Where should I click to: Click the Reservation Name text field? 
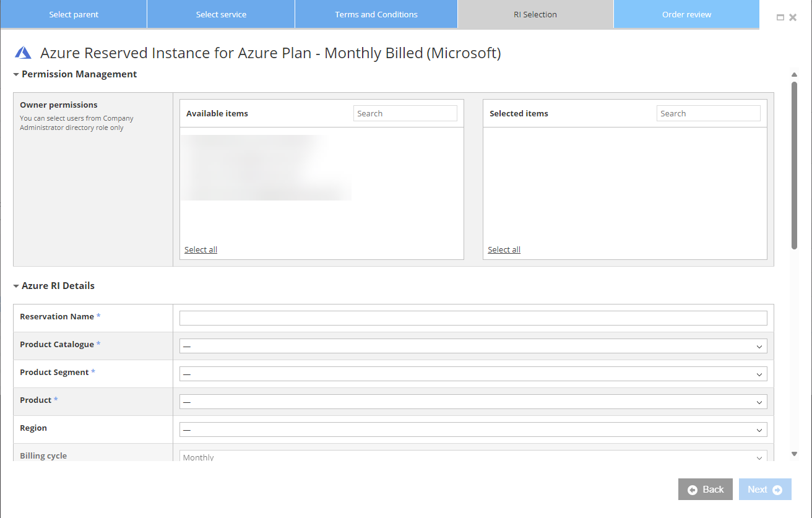(x=473, y=318)
